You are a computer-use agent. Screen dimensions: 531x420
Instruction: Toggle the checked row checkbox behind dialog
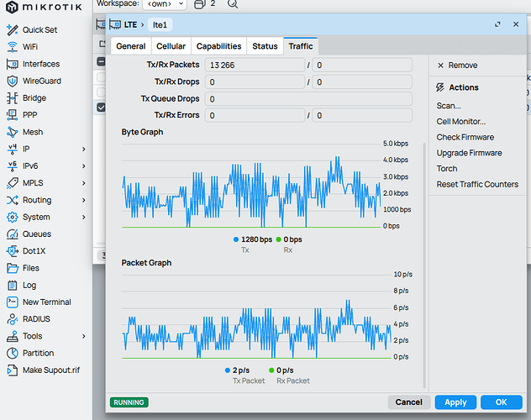click(101, 108)
